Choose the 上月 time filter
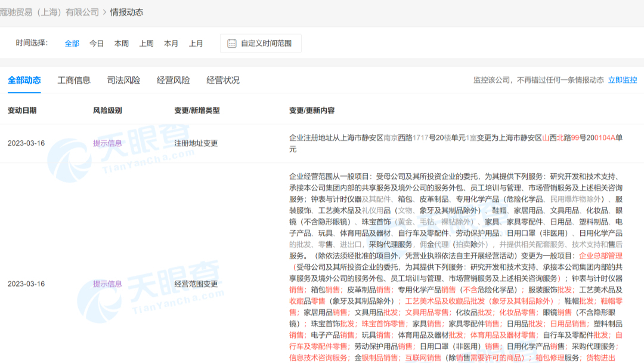The width and height of the screenshot is (644, 363). [196, 44]
